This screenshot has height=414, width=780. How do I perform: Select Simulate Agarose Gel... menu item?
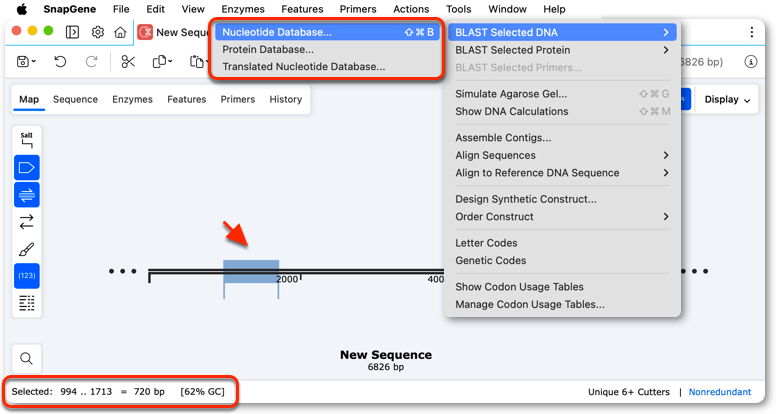pyautogui.click(x=562, y=94)
